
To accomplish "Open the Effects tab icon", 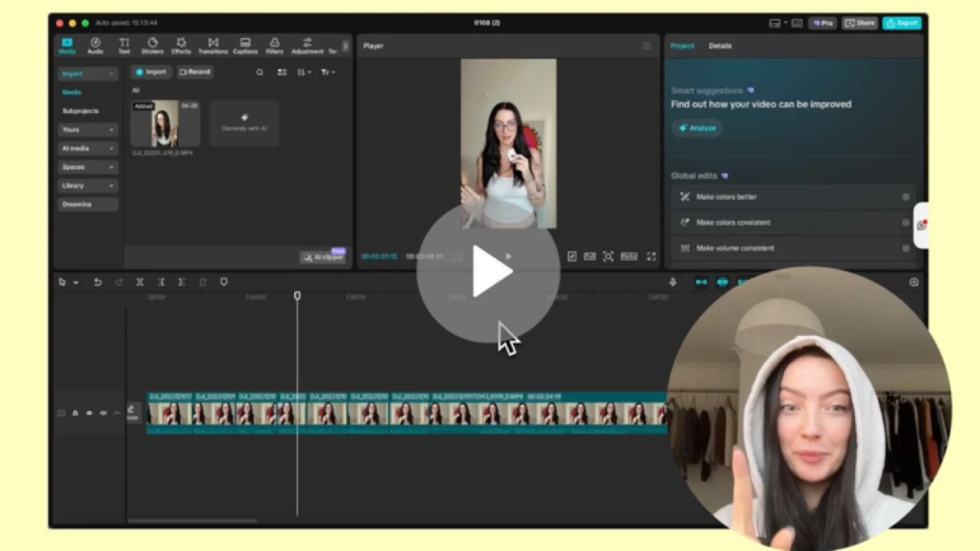I will [181, 45].
